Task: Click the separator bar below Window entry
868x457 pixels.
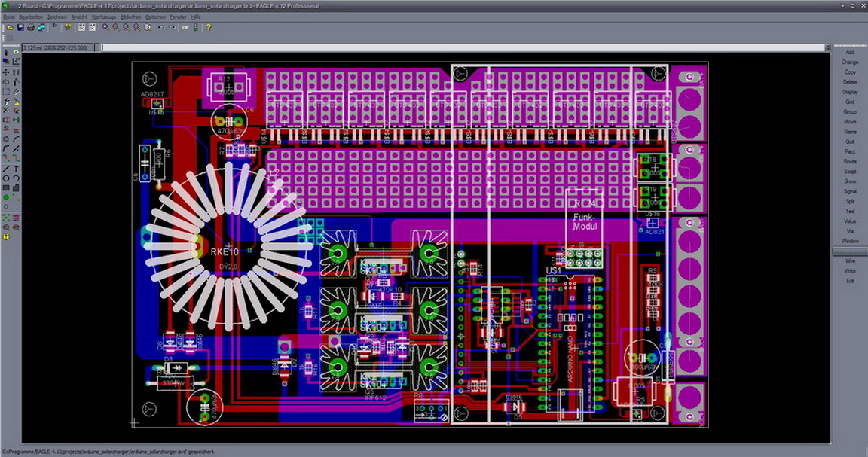Action: click(850, 251)
